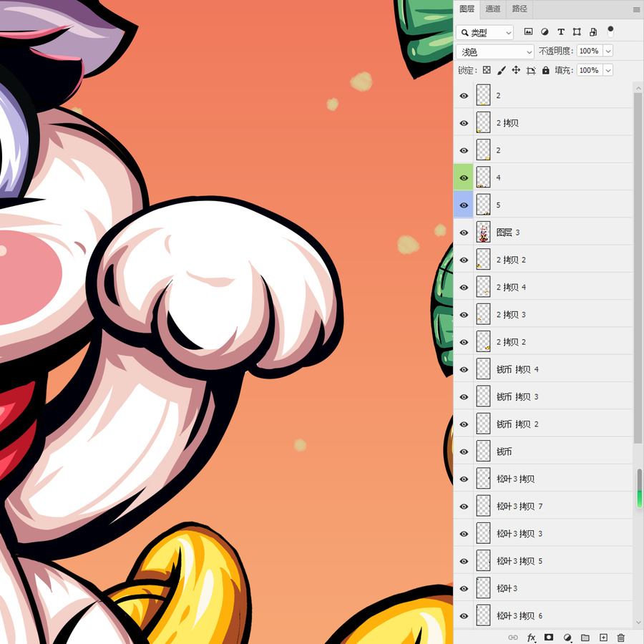Filter for adjustment layers
This screenshot has width=644, height=644.
pos(545,31)
